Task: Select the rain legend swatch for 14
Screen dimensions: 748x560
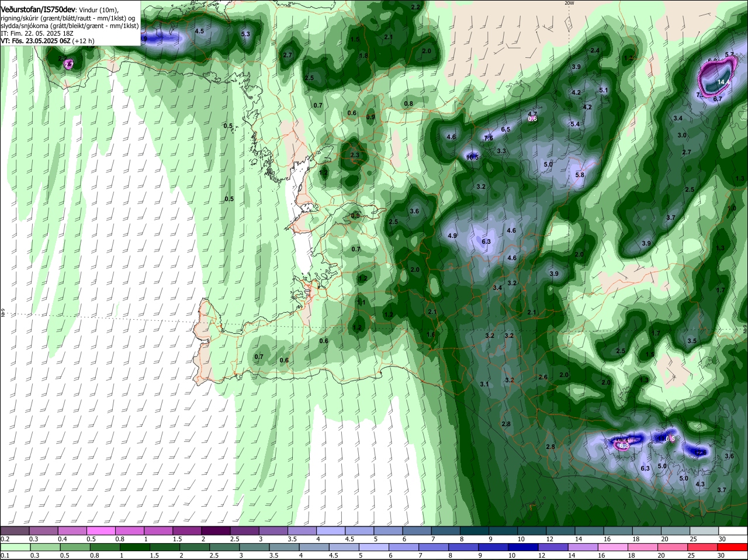Action: tap(583, 547)
